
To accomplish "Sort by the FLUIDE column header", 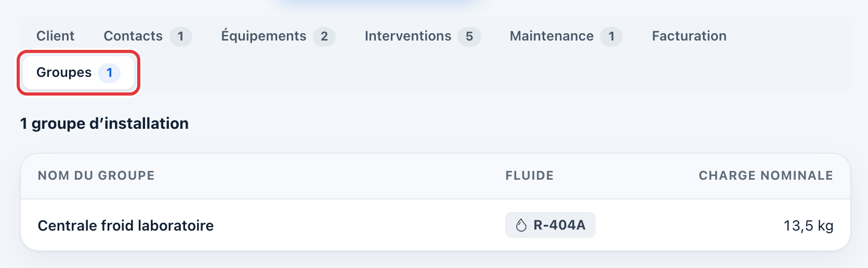I will 530,176.
